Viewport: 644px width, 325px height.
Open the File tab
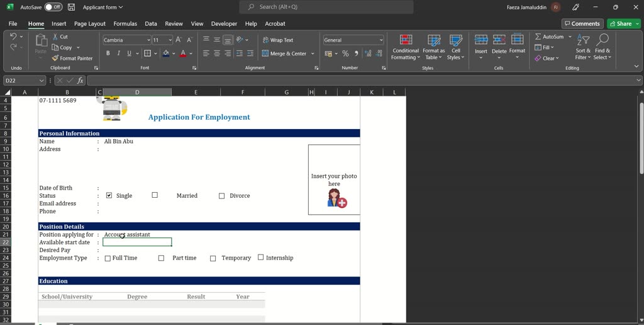[x=13, y=23]
